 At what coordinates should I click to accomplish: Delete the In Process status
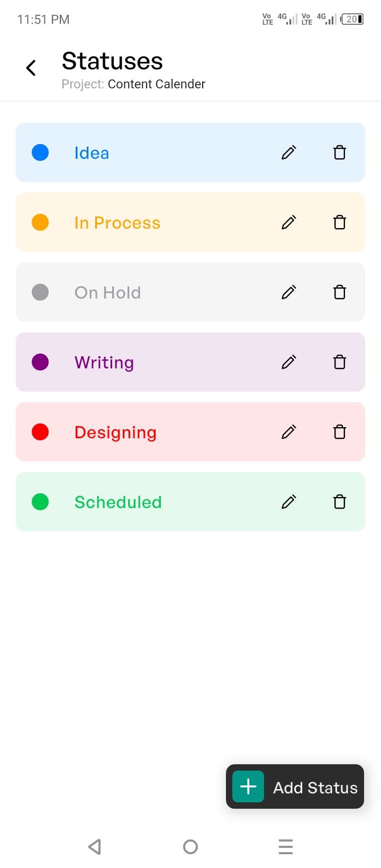tap(340, 222)
